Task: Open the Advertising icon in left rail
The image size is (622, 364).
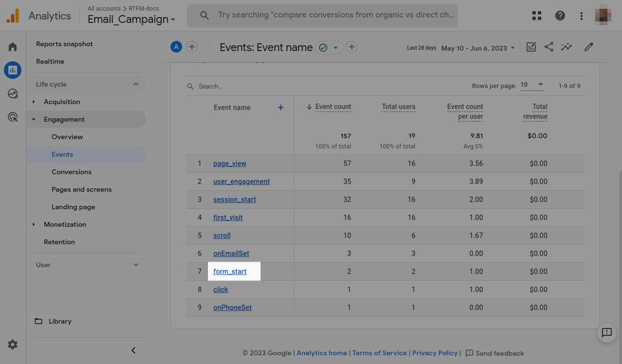Action: 13,117
